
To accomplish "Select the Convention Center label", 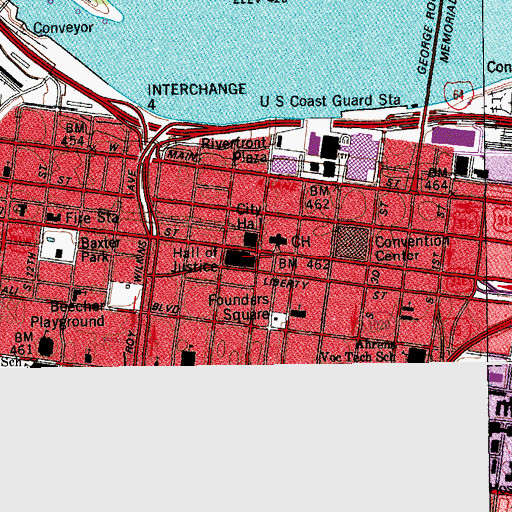I will pyautogui.click(x=412, y=249).
